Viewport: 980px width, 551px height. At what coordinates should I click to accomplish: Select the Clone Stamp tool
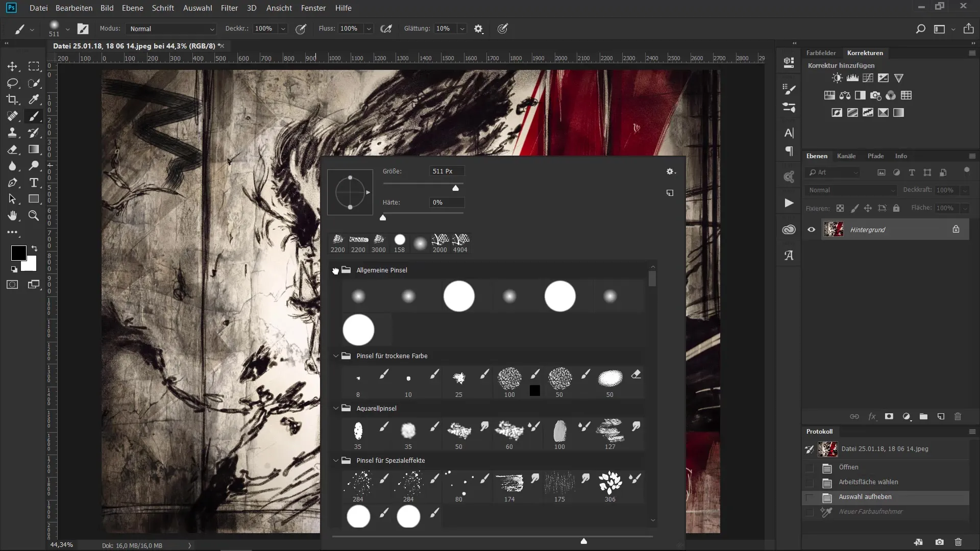coord(12,133)
